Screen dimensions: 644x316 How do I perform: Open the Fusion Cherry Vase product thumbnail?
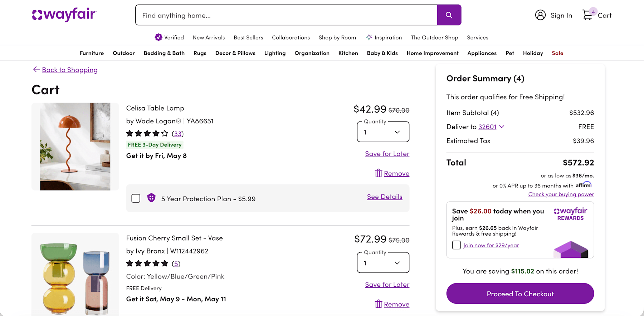coord(75,274)
